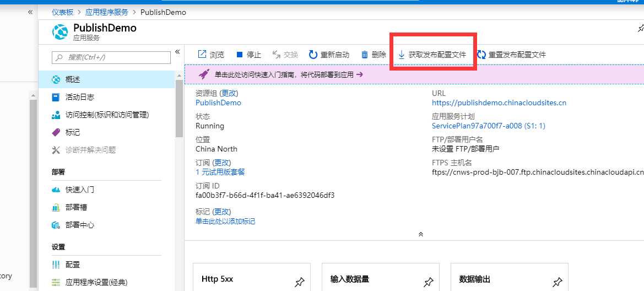Click the 未设置 FTP/部署用户 text
Screen dimensions: 644x291
pyautogui.click(x=466, y=149)
